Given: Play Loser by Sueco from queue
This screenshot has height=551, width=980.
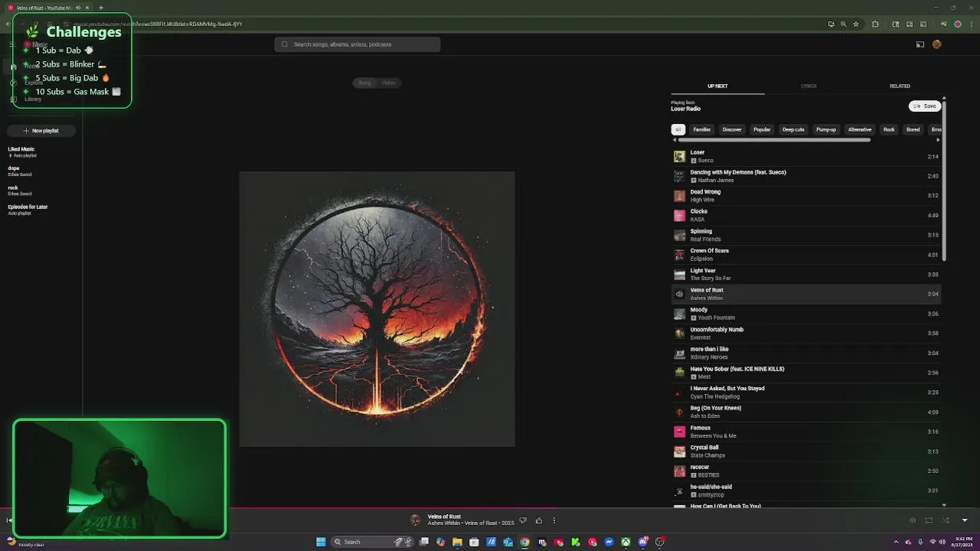Looking at the screenshot, I should tap(805, 156).
